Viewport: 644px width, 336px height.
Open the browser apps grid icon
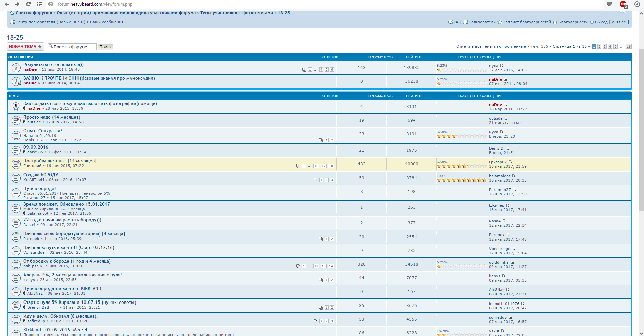click(39, 4)
